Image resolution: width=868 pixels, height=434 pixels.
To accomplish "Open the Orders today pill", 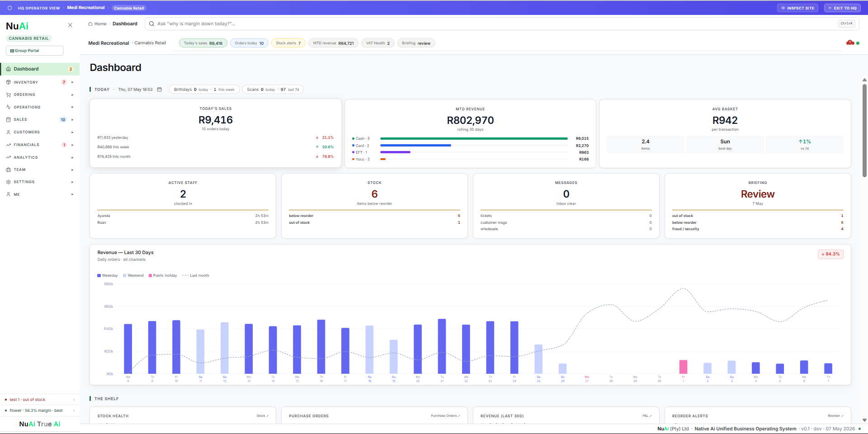I will pyautogui.click(x=249, y=43).
